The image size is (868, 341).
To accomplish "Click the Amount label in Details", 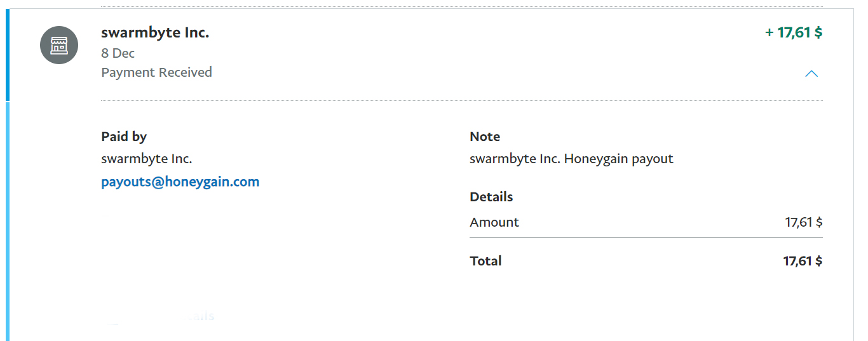I will [x=494, y=222].
